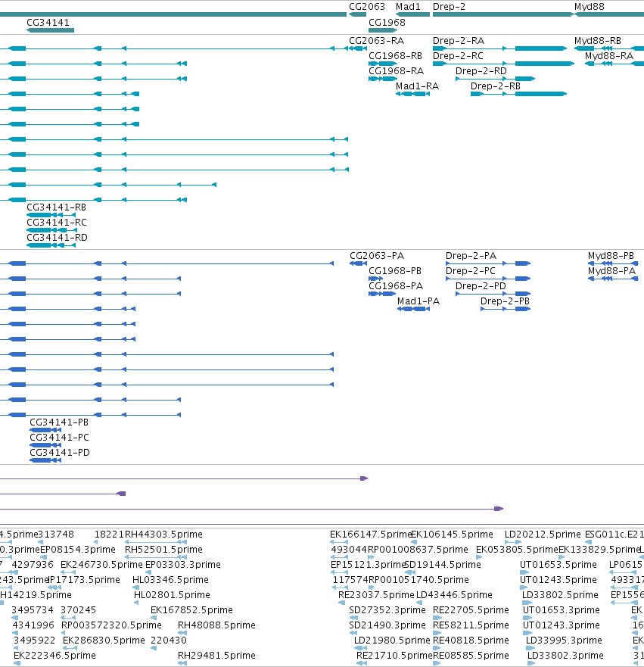Select EST LD43446.5prime
The height and width of the screenshot is (667, 644).
tap(454, 595)
